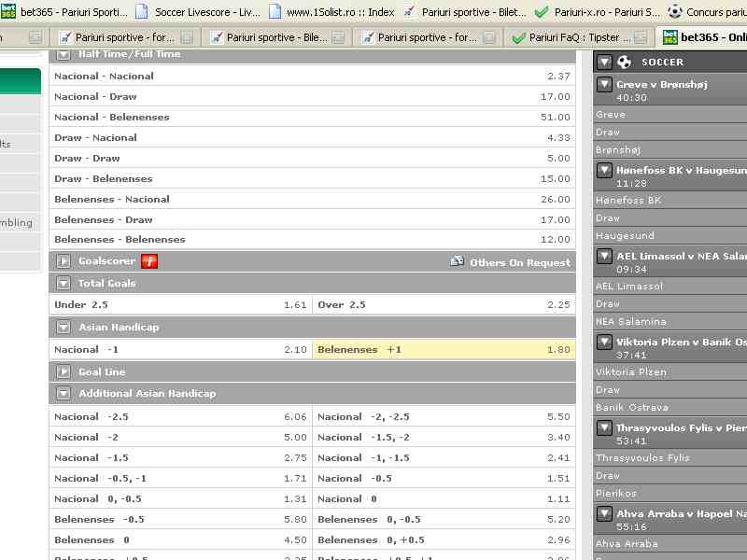
Task: Select Nacional - Nacional at 2.37
Action: click(313, 77)
